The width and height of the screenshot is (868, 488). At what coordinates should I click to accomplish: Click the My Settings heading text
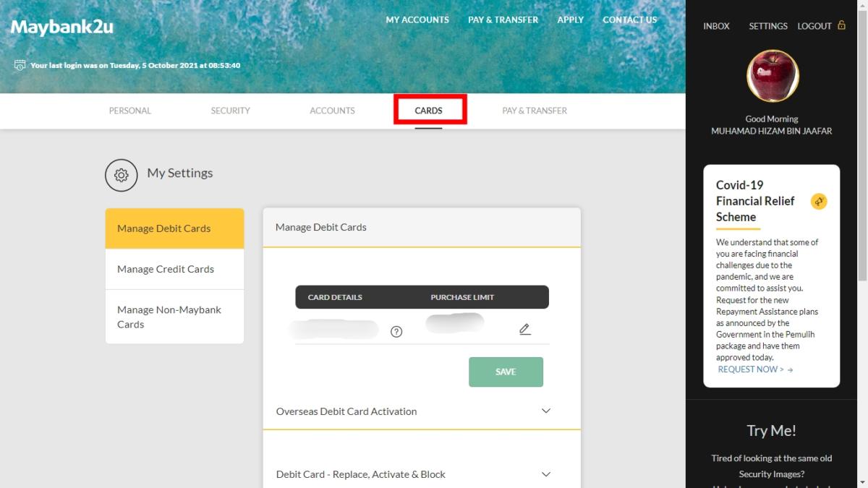[x=180, y=173]
